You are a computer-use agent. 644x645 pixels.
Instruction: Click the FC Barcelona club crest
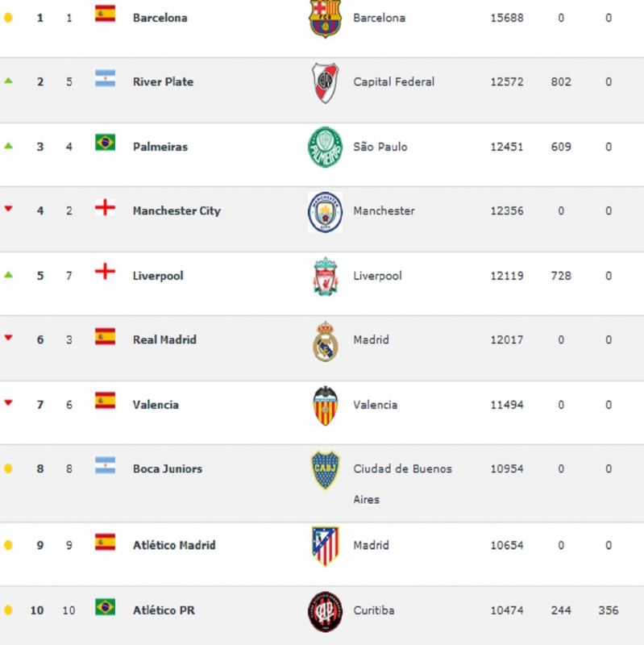point(325,19)
